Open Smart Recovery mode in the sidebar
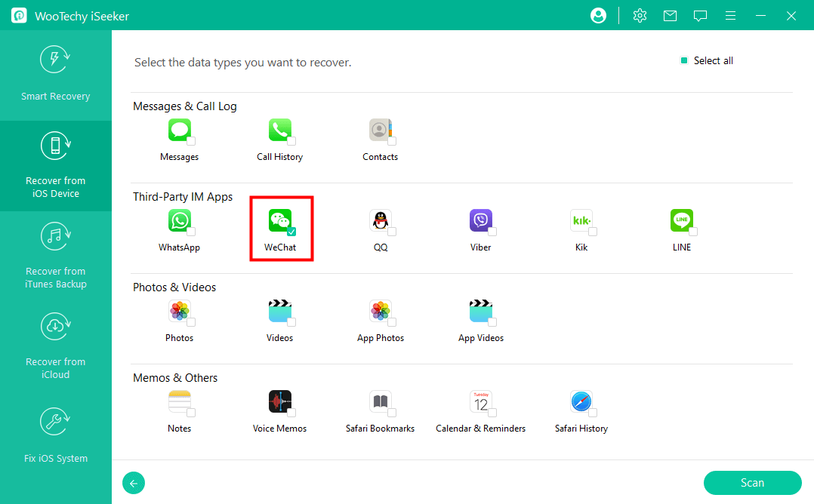The width and height of the screenshot is (814, 504). (x=55, y=75)
